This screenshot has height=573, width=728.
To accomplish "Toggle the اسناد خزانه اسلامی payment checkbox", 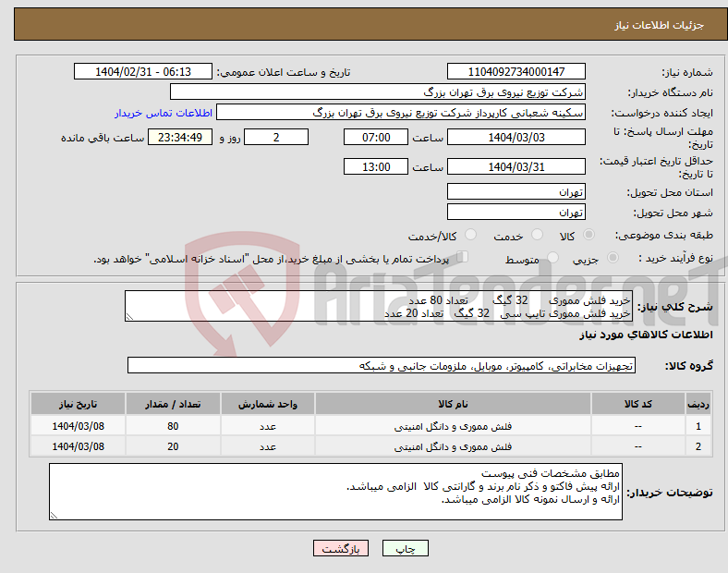I will point(463,257).
